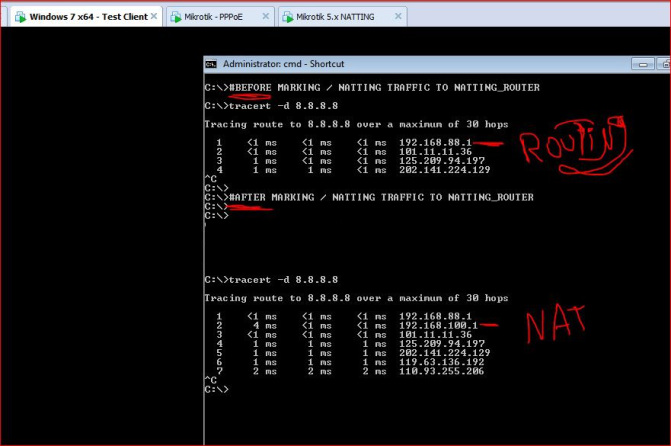
Task: Click the #BEFORE MARKING comment line
Action: (x=383, y=88)
